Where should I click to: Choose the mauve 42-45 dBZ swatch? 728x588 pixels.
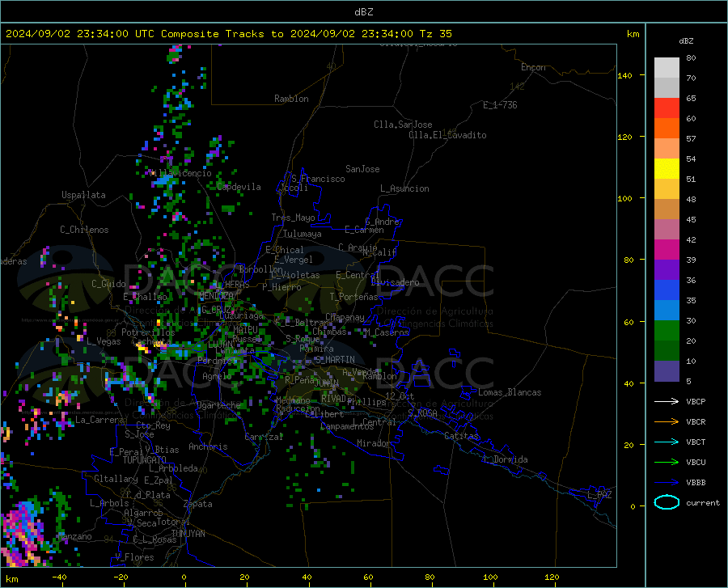(x=667, y=229)
